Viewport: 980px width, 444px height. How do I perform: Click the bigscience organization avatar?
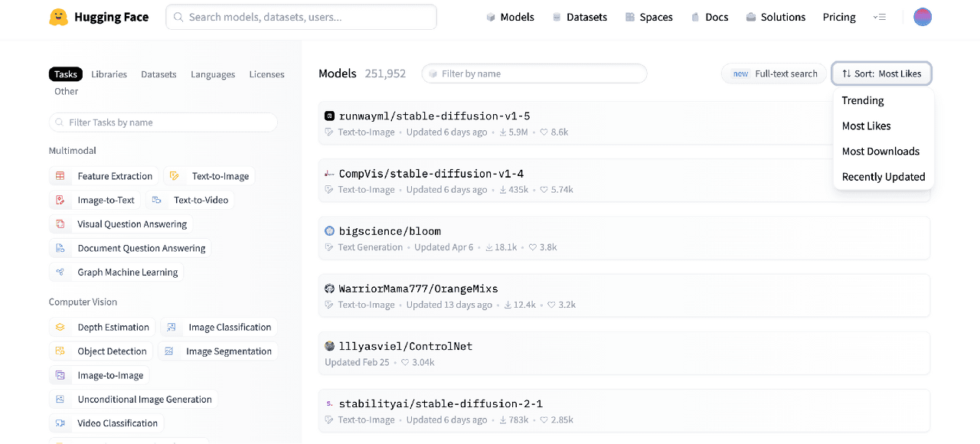329,231
